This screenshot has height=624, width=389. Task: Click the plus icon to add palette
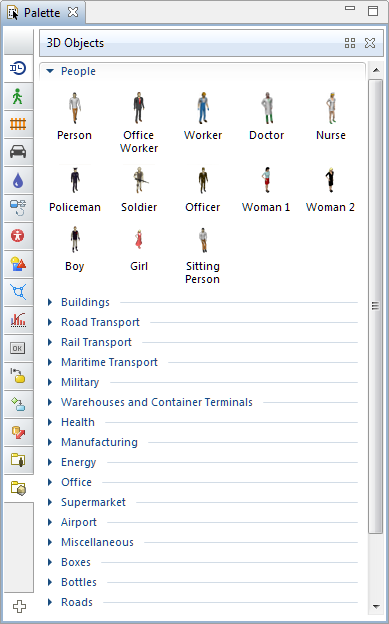pyautogui.click(x=19, y=606)
